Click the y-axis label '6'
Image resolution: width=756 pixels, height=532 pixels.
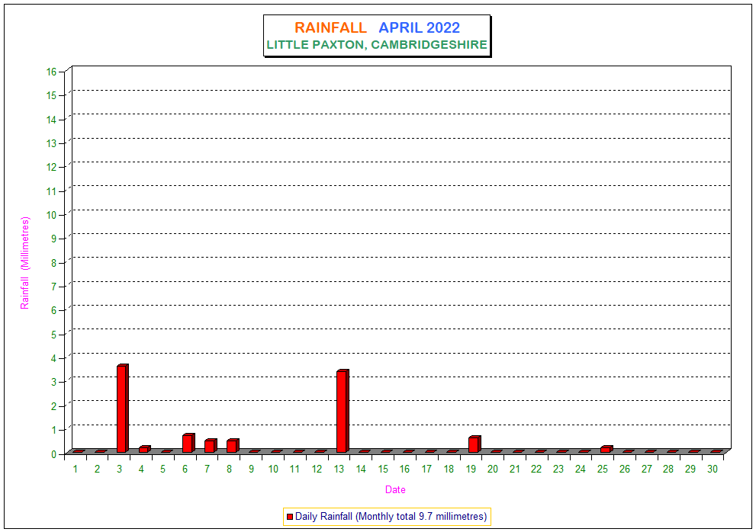[x=54, y=311]
